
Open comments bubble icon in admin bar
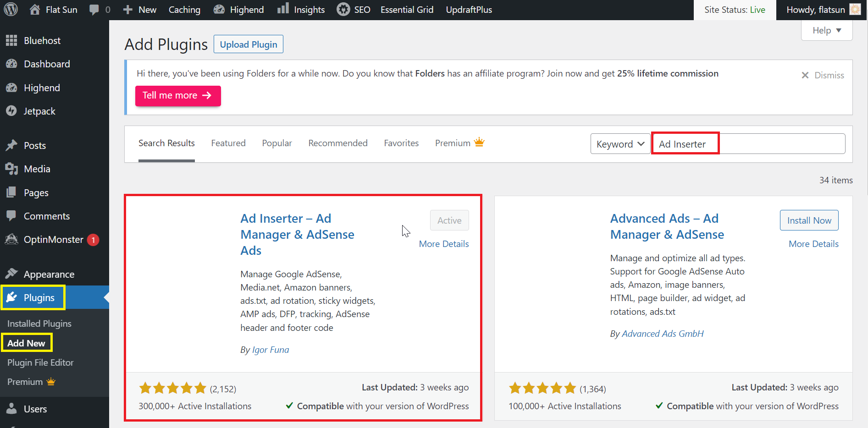94,10
